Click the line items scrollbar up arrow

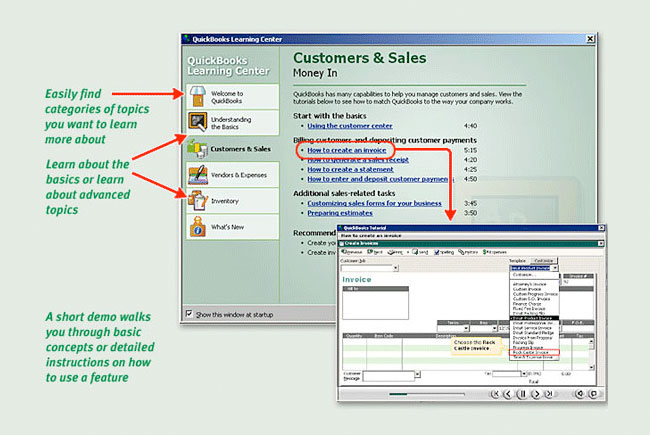(592, 342)
